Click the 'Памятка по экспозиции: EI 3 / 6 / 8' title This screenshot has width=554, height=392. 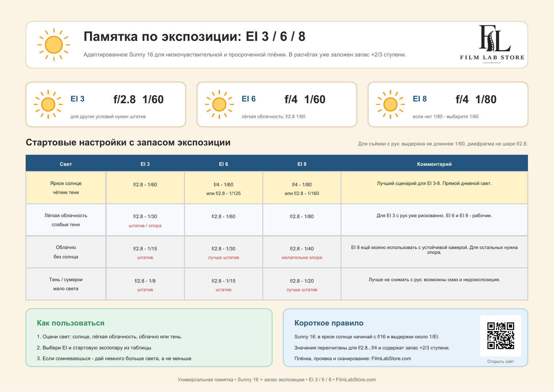click(194, 36)
